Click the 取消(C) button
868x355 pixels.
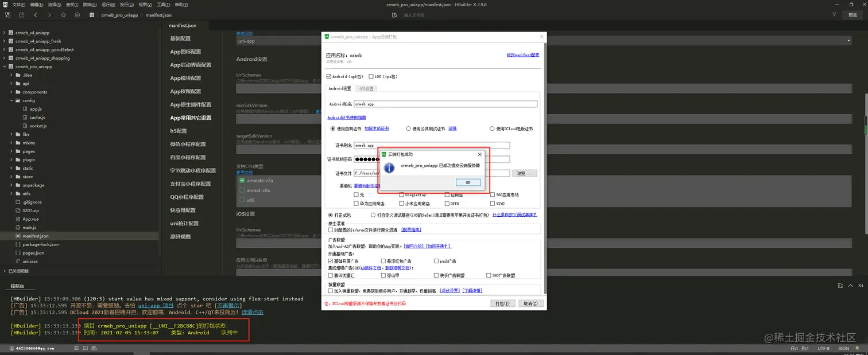[530, 303]
